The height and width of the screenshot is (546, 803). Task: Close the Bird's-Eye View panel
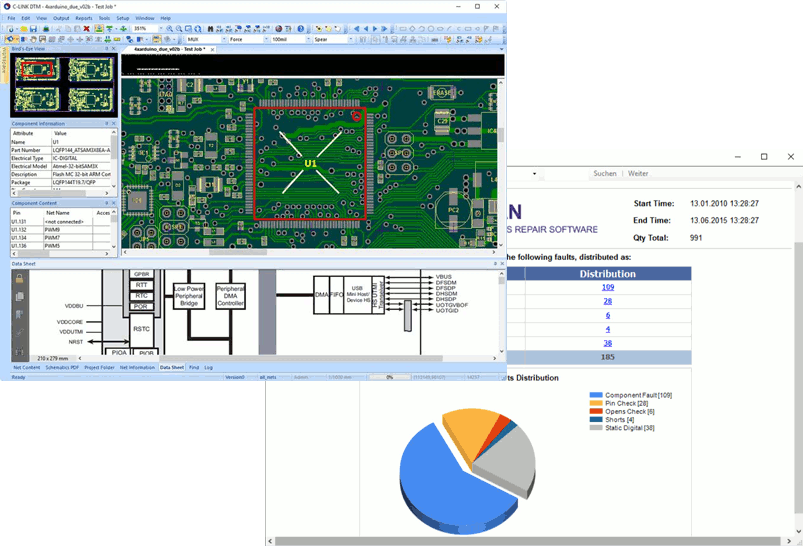point(114,49)
